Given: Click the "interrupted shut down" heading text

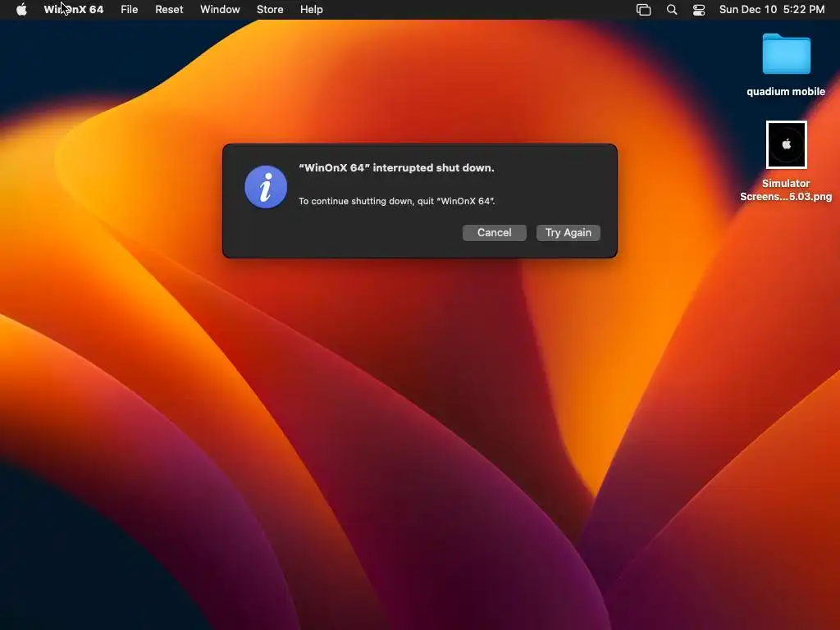Looking at the screenshot, I should point(396,167).
